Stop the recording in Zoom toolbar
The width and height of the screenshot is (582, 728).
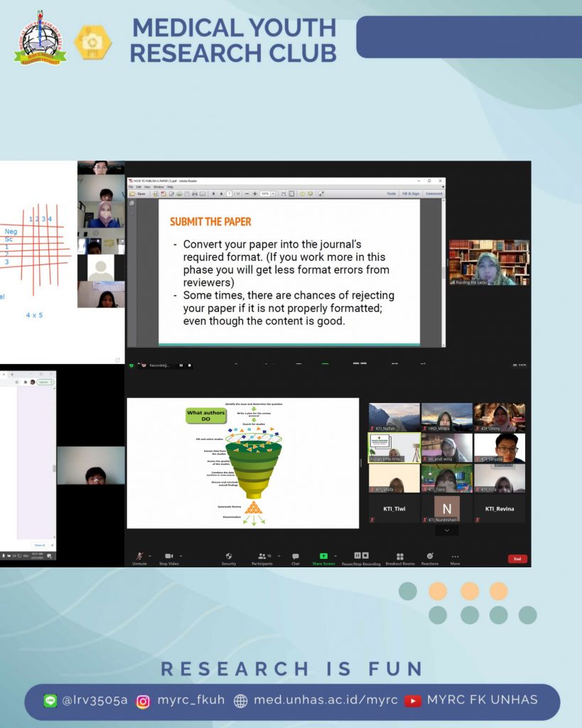[365, 555]
